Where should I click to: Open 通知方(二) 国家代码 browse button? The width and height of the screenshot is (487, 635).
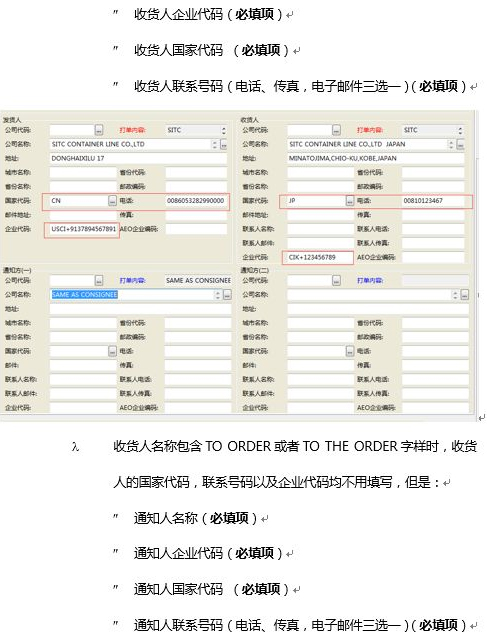tap(350, 351)
